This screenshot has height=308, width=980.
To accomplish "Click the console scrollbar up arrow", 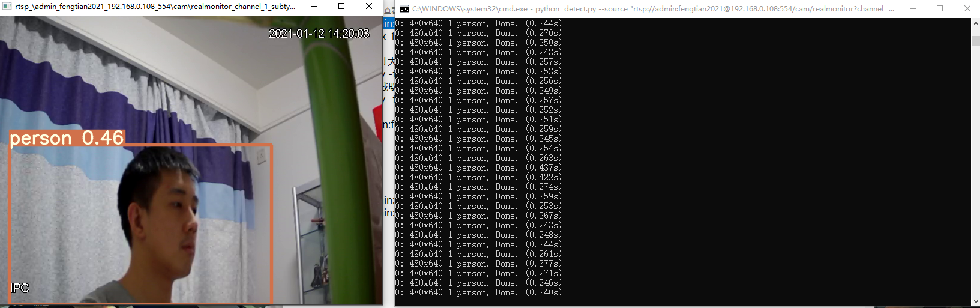I will pos(975,23).
